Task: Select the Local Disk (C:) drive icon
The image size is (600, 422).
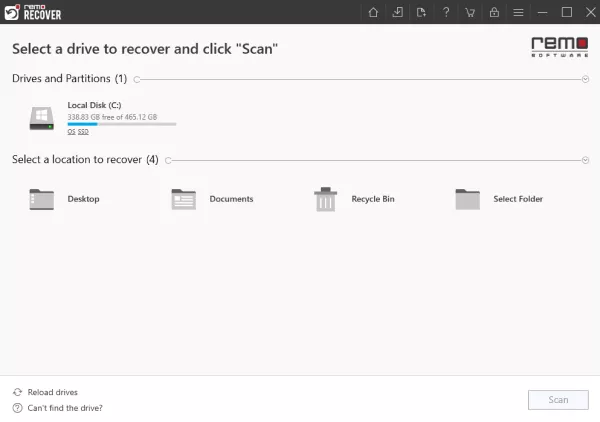Action: point(41,118)
